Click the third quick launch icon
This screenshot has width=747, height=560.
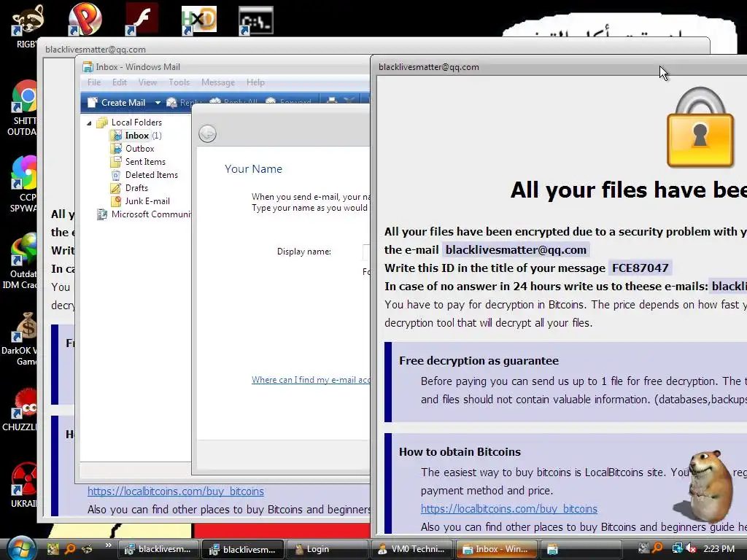point(87,549)
